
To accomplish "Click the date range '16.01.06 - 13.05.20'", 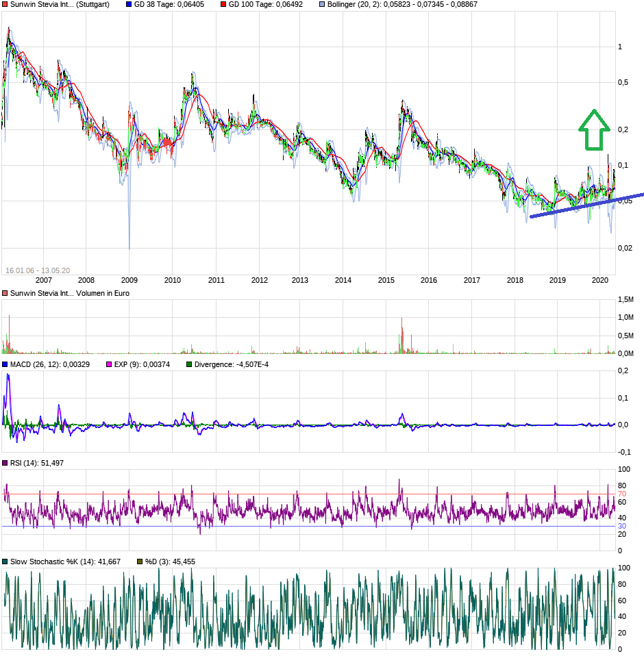I will click(38, 270).
